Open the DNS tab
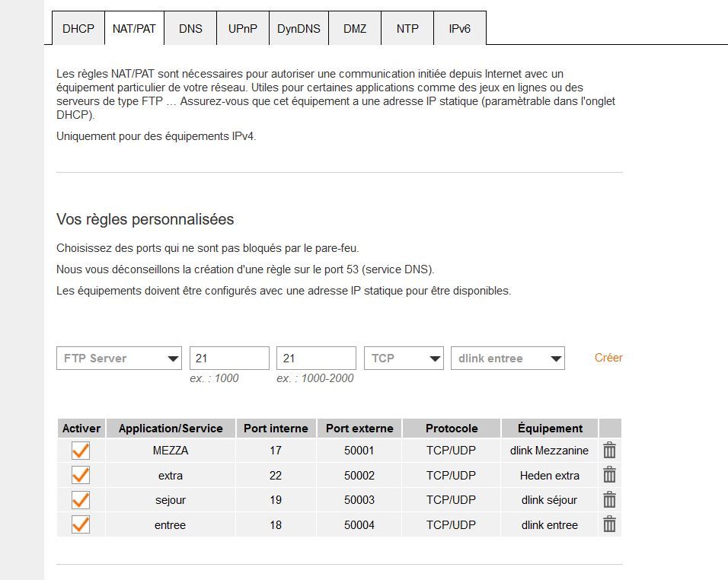This screenshot has width=728, height=580. tap(190, 29)
